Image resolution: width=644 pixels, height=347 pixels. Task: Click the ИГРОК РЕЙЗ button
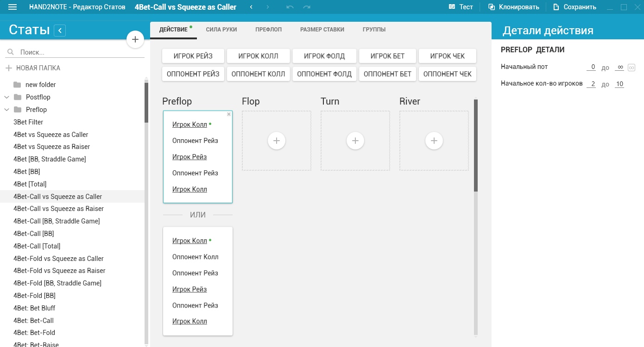pos(193,56)
